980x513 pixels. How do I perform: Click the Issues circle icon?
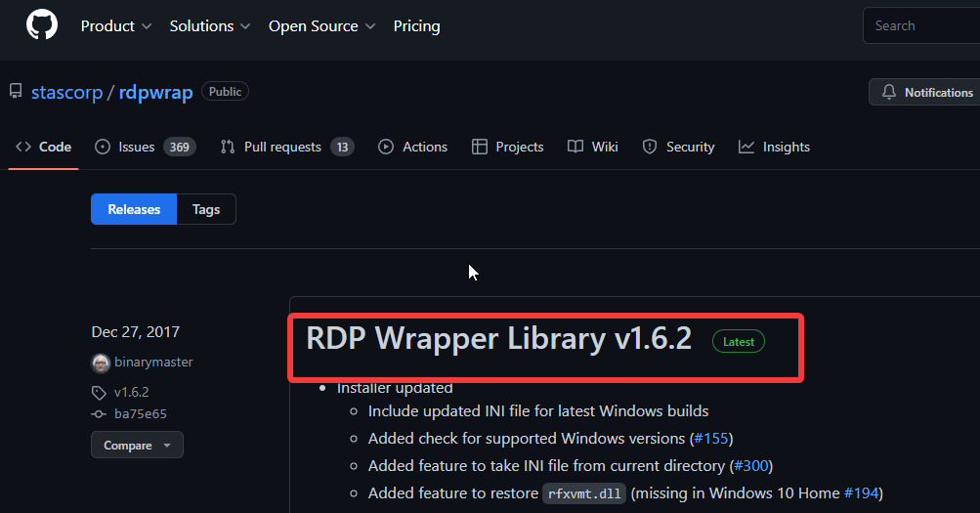pos(103,147)
